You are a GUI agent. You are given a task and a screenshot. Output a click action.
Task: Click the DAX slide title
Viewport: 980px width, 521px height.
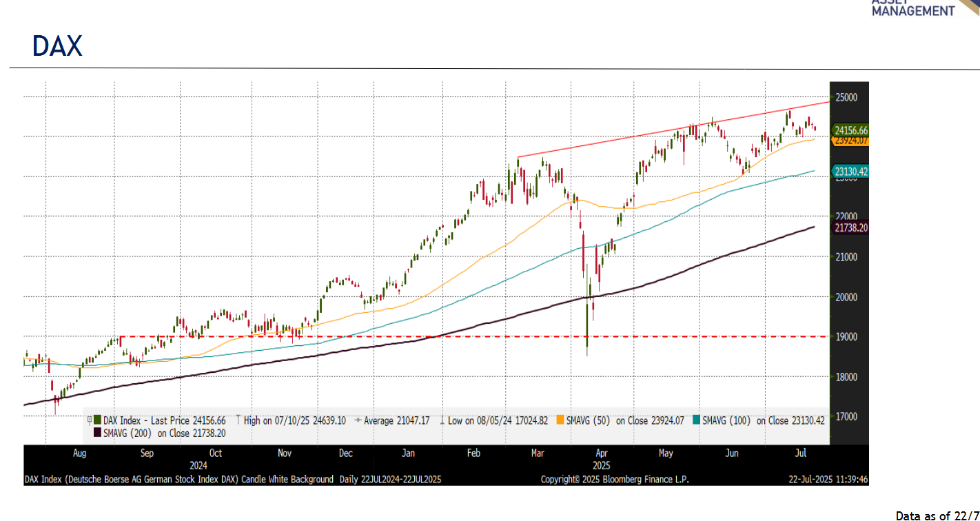57,46
